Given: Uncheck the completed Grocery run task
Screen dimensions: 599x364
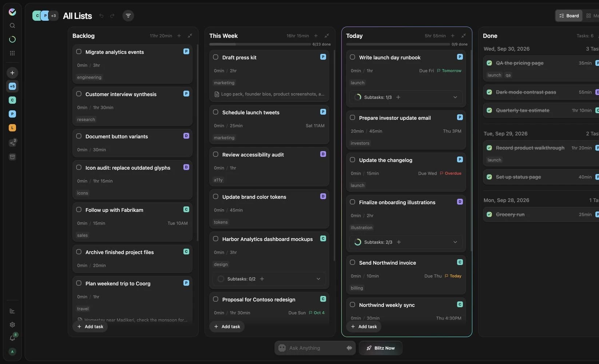Looking at the screenshot, I should (489, 214).
